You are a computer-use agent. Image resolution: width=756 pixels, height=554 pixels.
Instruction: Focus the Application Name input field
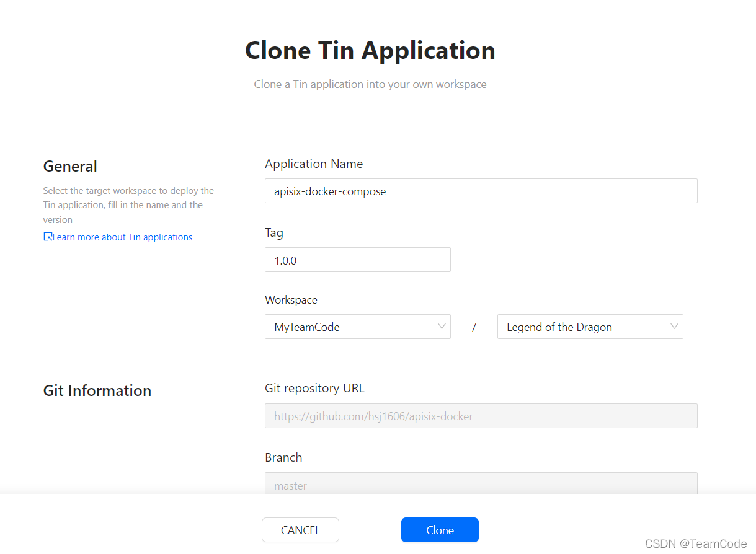(481, 191)
